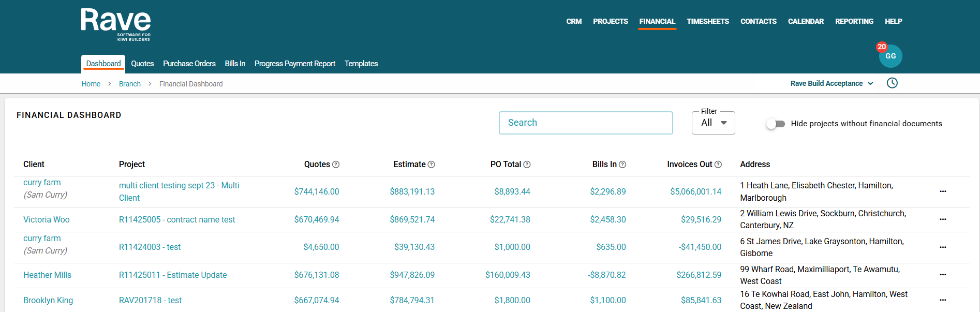Click the PO Total help icon
This screenshot has width=980, height=312.
pos(527,165)
